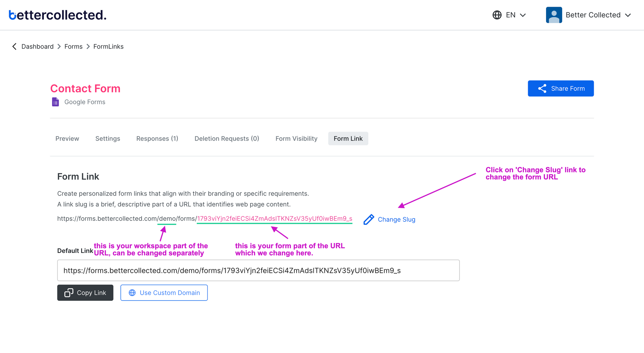Click the Copy Link button
This screenshot has height=353, width=644.
click(x=85, y=293)
